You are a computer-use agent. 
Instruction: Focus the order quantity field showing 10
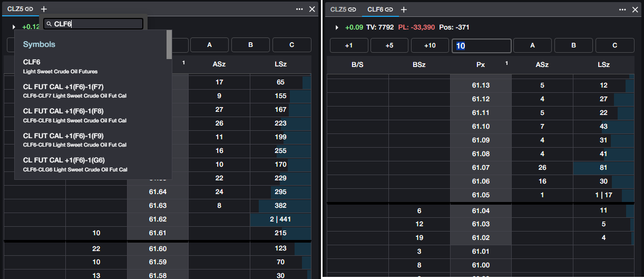481,46
